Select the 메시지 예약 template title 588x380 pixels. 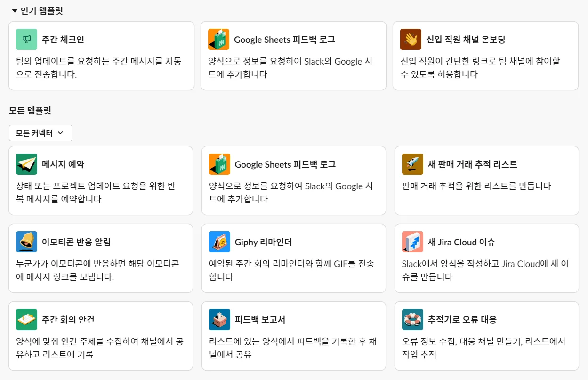[63, 164]
